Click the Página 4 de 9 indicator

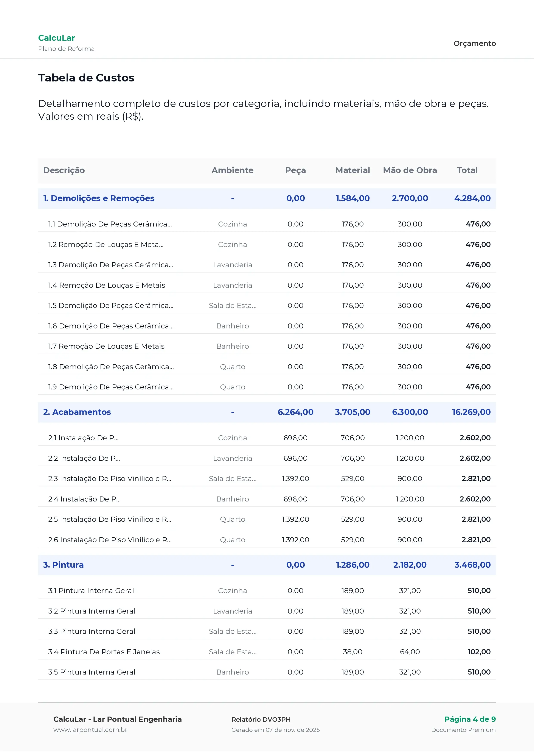[x=470, y=719]
